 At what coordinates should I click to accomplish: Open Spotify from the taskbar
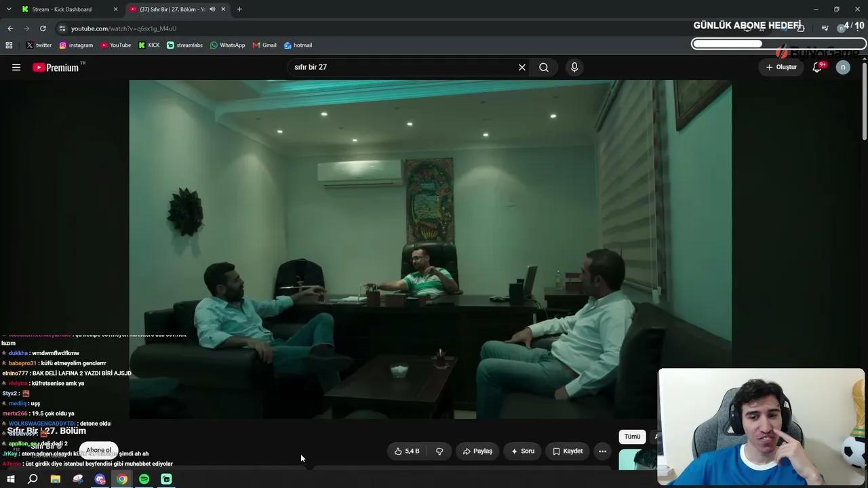[x=144, y=479]
